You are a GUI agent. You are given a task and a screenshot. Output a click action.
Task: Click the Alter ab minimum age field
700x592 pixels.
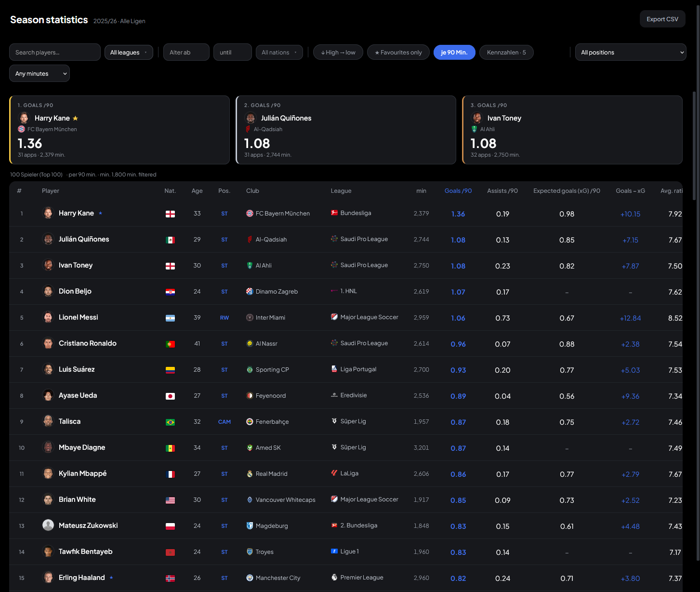[186, 52]
